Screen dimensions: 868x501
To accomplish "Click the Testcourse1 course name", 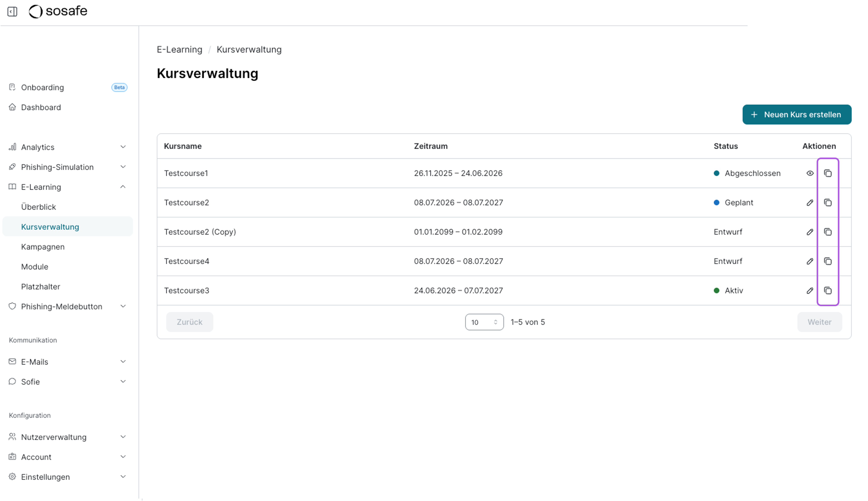I will pyautogui.click(x=186, y=173).
